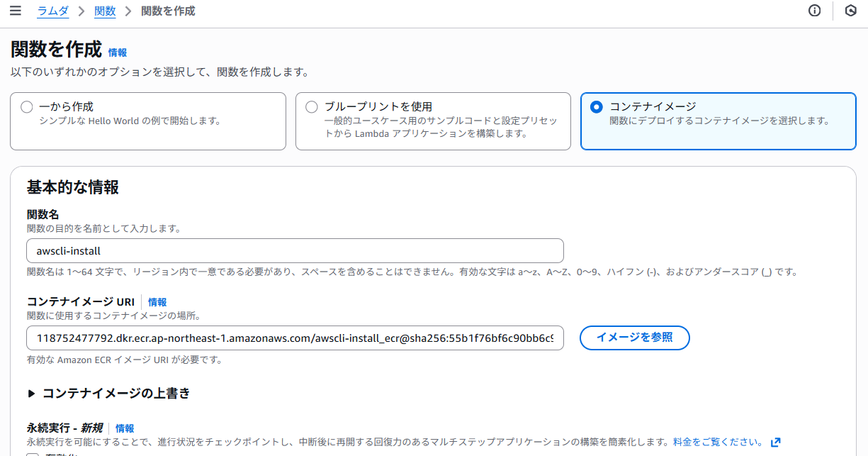Go to ラムダ in the breadcrumb
The image size is (868, 456).
pos(52,11)
